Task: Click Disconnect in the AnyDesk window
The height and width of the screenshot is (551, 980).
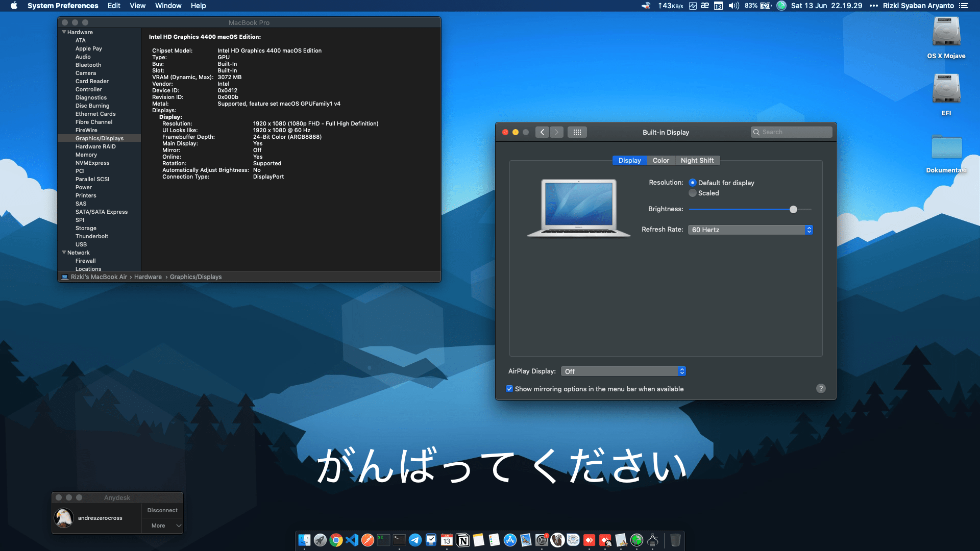Action: [162, 510]
